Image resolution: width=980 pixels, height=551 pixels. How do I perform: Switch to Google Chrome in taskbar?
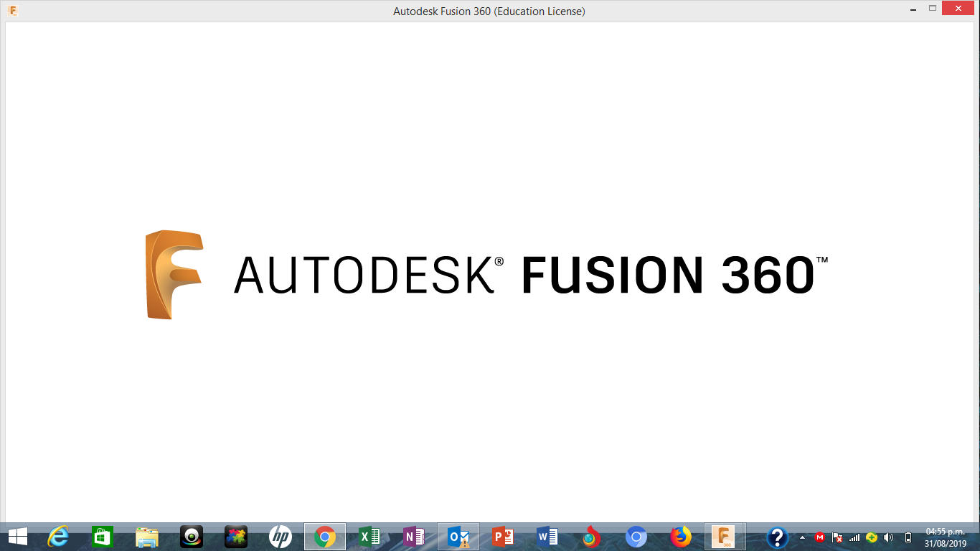(x=325, y=537)
